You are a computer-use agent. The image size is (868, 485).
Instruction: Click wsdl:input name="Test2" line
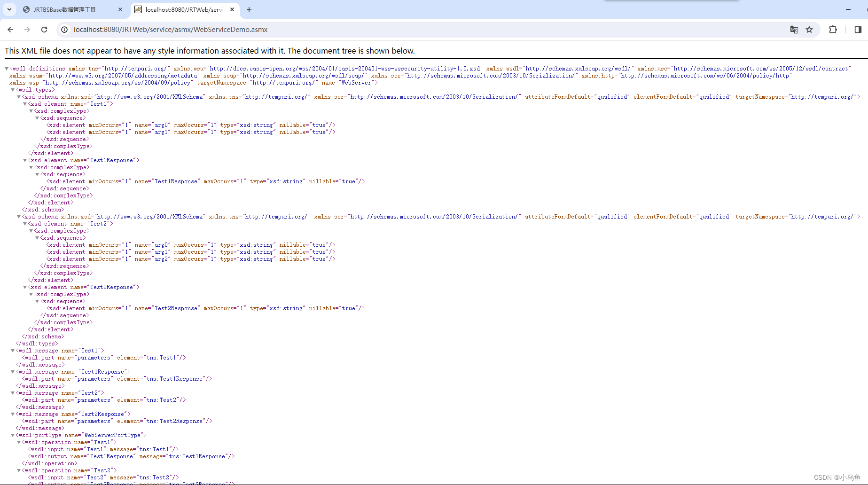click(103, 477)
